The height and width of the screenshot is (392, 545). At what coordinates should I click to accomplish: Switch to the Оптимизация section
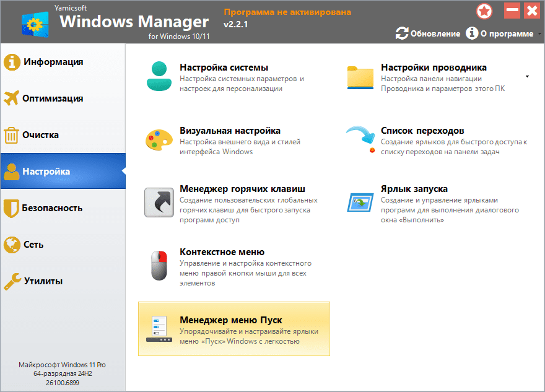pyautogui.click(x=63, y=98)
